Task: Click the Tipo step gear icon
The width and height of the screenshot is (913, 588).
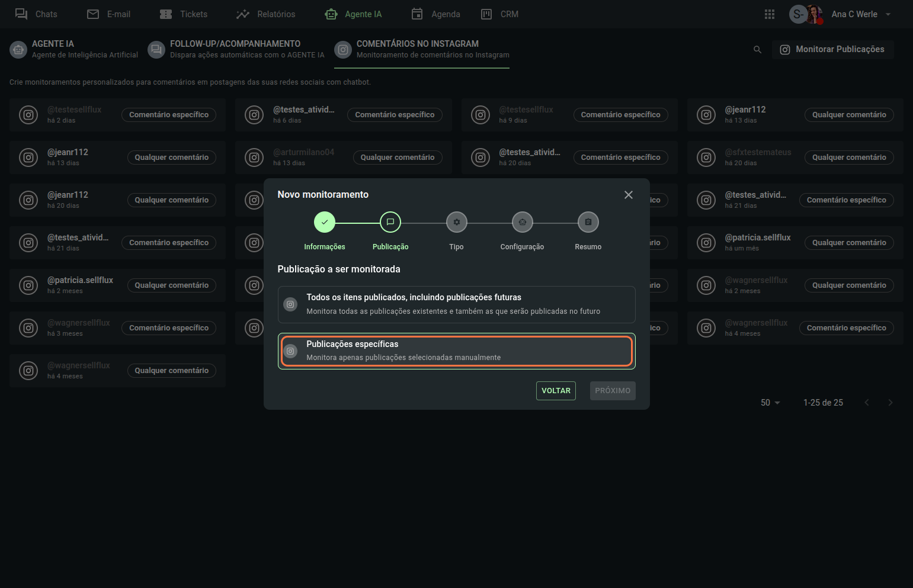Action: [456, 222]
